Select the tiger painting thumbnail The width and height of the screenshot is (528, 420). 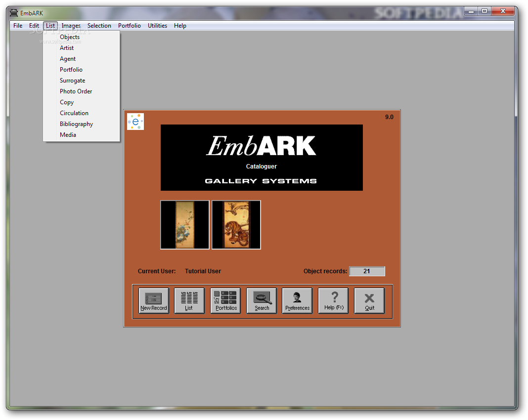[236, 225]
